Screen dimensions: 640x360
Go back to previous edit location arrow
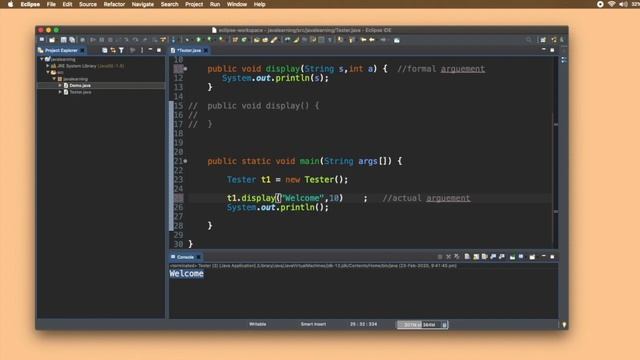(363, 40)
